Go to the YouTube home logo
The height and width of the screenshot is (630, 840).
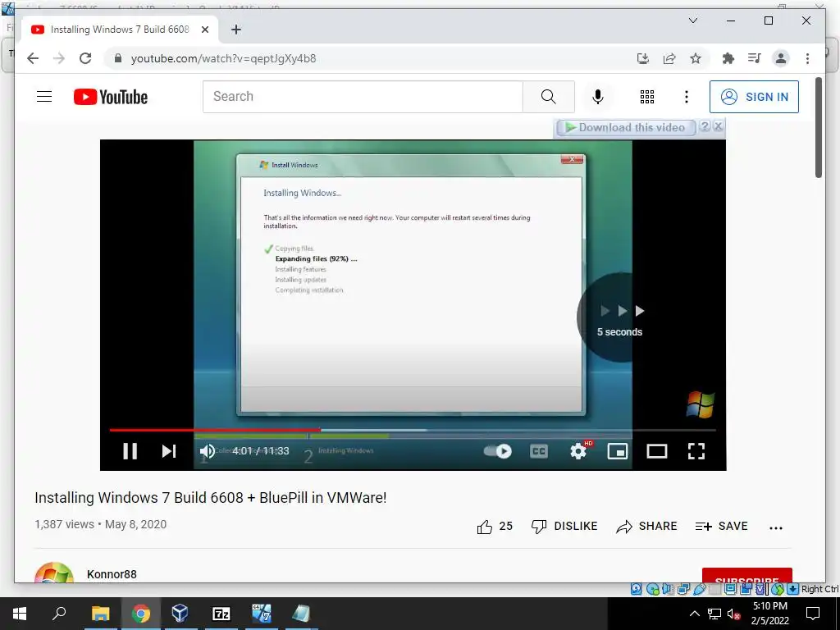[x=111, y=97]
